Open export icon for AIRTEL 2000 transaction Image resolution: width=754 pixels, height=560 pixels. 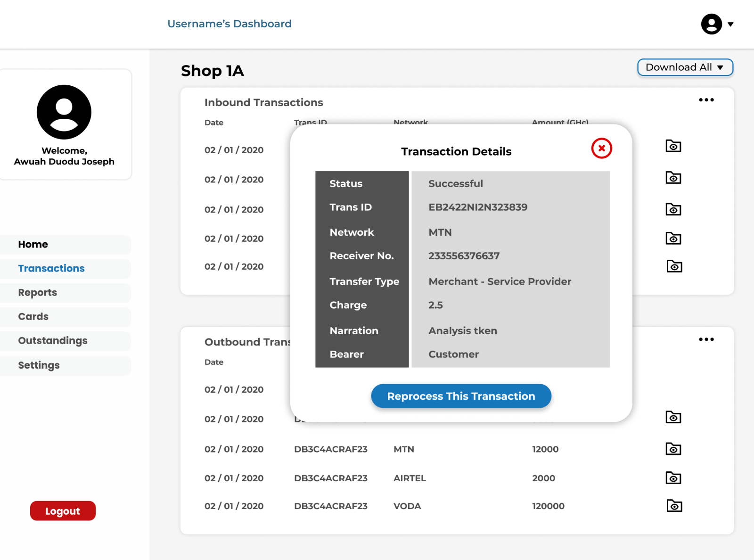(x=673, y=478)
